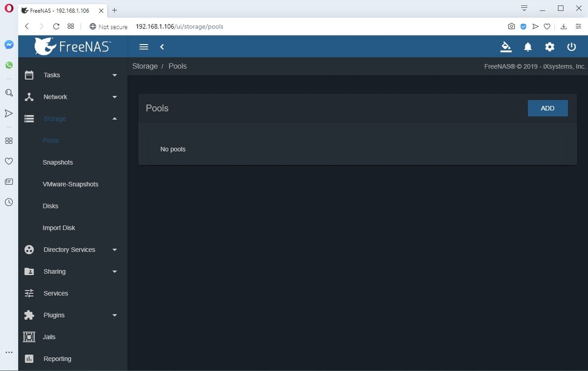Open the Reporting section icon

(28, 358)
